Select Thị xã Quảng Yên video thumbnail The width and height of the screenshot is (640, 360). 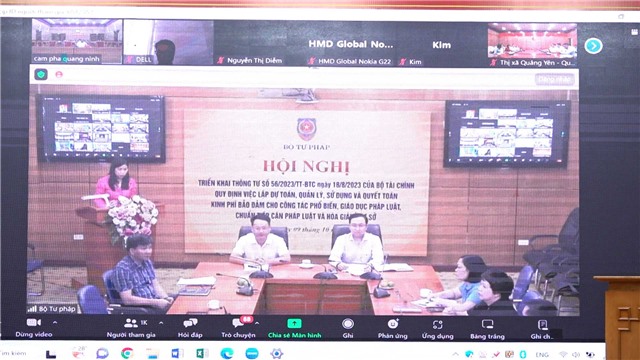pos(532,45)
